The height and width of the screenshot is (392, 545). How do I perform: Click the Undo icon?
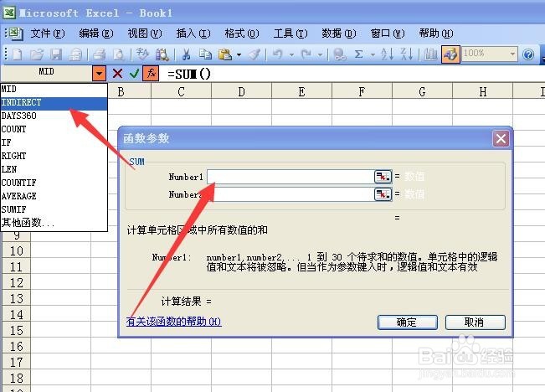coord(278,54)
